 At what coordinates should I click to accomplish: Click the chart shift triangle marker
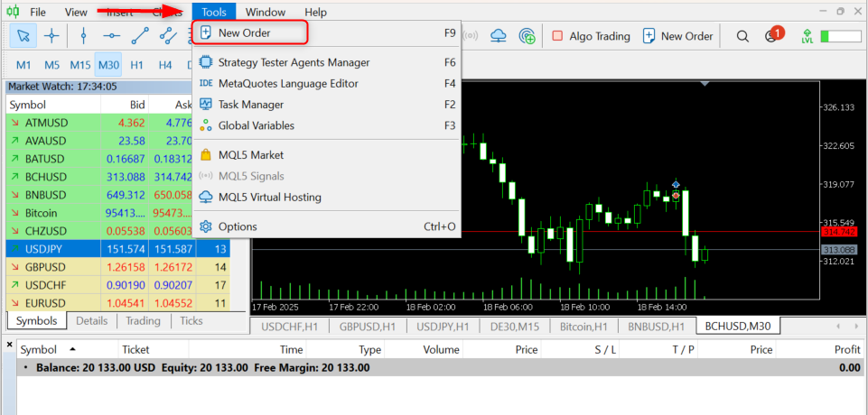[x=705, y=84]
